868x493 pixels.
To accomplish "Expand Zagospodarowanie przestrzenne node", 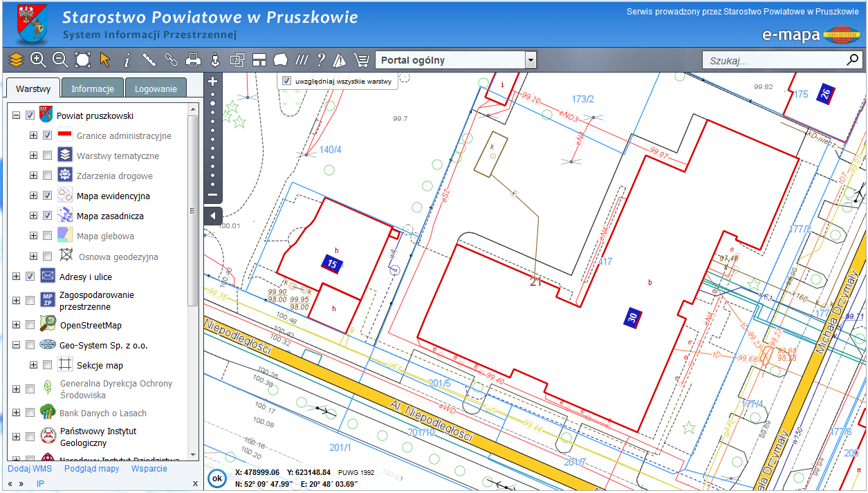I will 17,300.
